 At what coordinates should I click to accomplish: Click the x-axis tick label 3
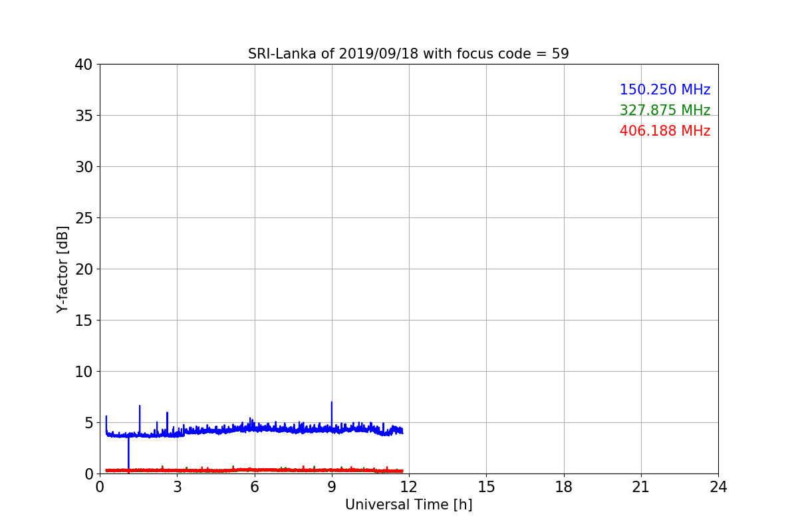[x=177, y=487]
